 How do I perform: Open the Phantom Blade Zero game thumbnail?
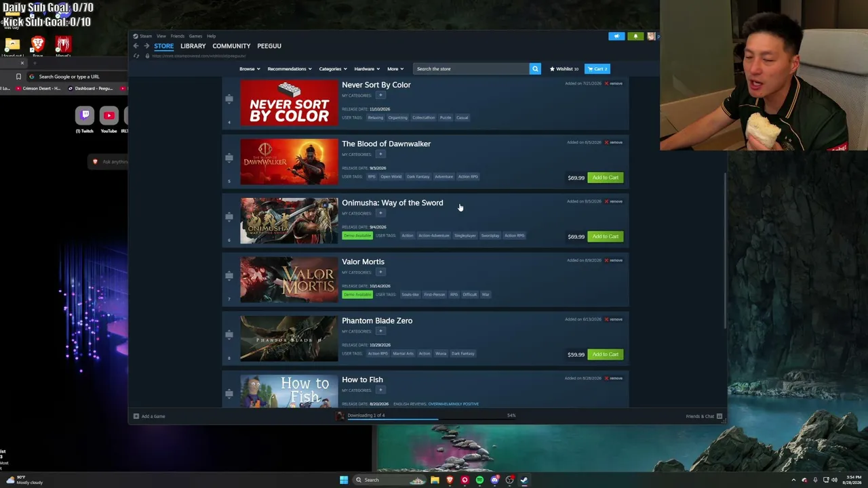tap(289, 338)
